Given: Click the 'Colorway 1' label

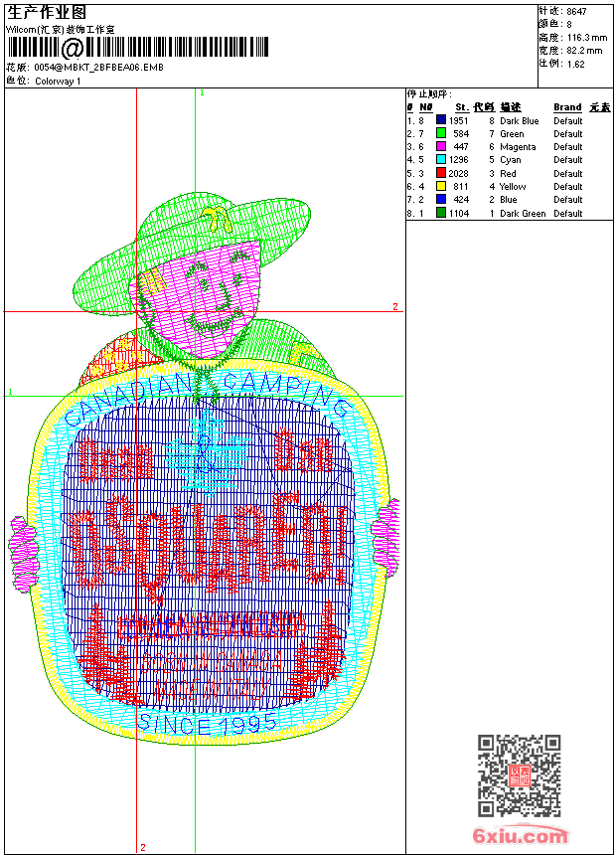Looking at the screenshot, I should [58, 82].
